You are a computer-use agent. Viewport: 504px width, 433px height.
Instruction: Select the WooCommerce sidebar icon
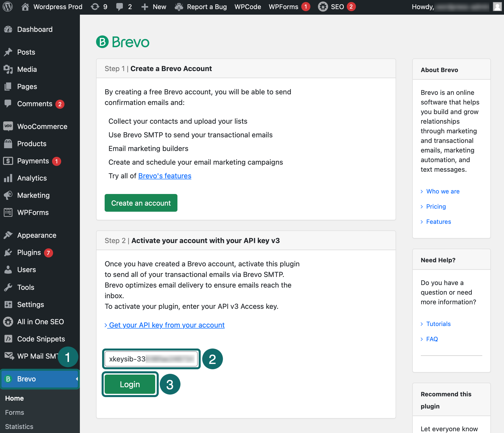[8, 126]
